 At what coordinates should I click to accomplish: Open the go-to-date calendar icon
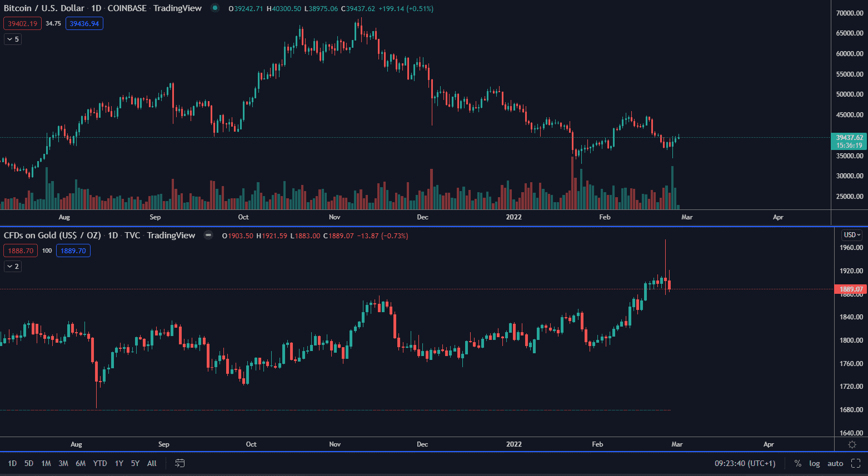coord(180,463)
